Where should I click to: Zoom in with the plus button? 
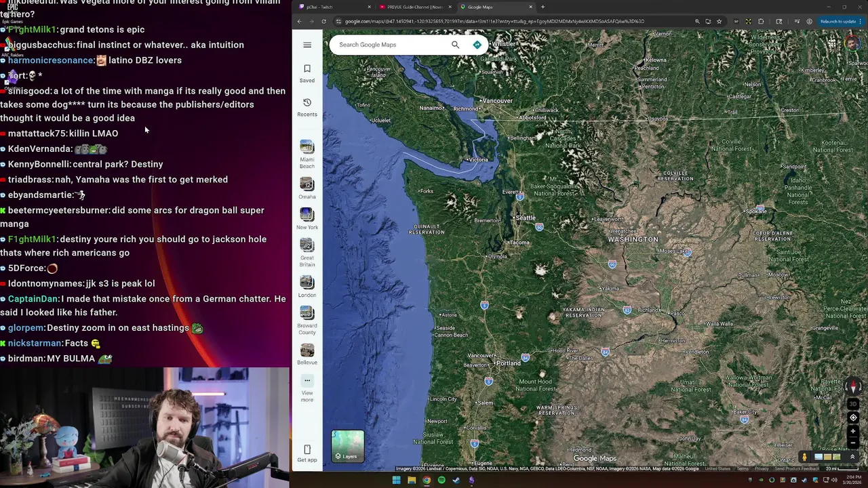click(854, 431)
